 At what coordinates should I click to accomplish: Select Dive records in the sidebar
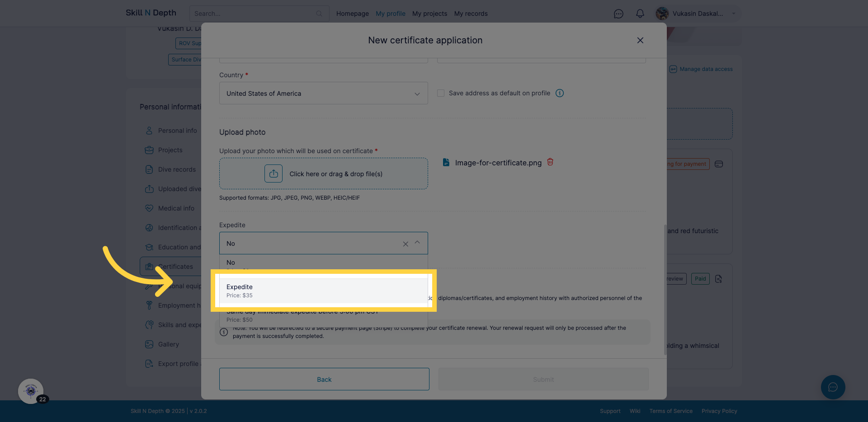pos(177,169)
